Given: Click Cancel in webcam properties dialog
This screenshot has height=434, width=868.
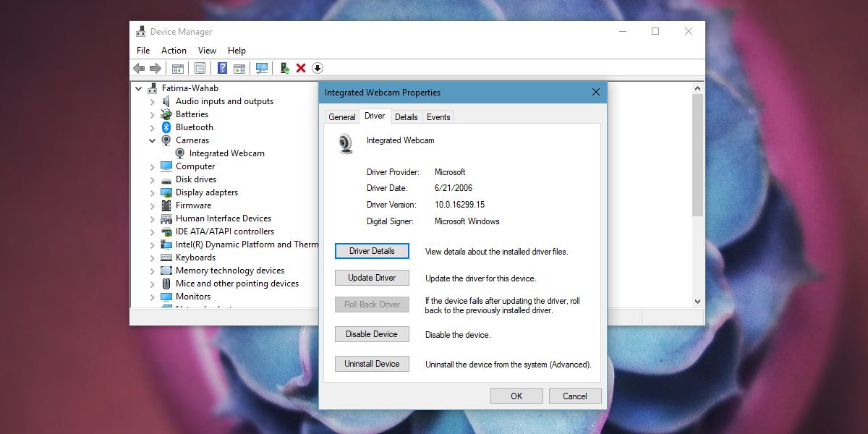Looking at the screenshot, I should click(575, 396).
